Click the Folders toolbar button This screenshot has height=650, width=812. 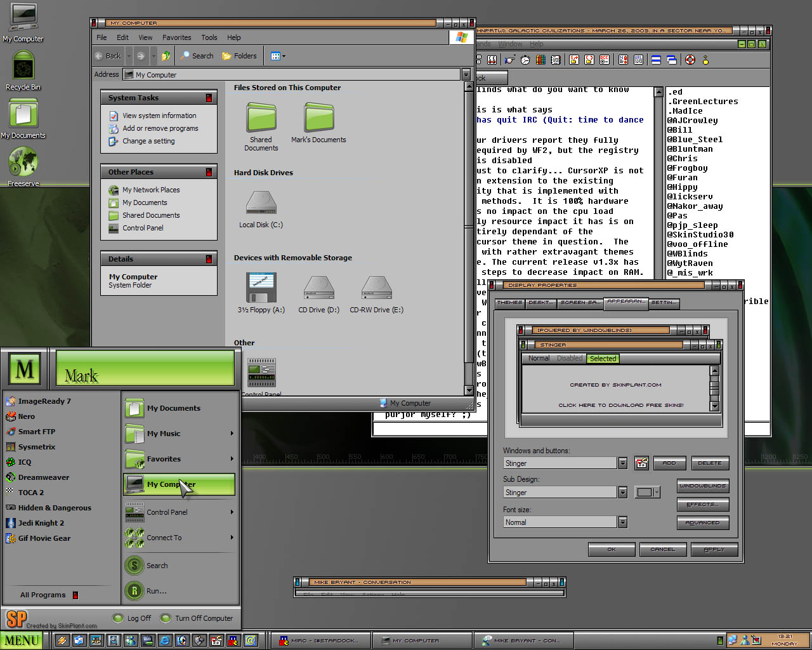(239, 56)
